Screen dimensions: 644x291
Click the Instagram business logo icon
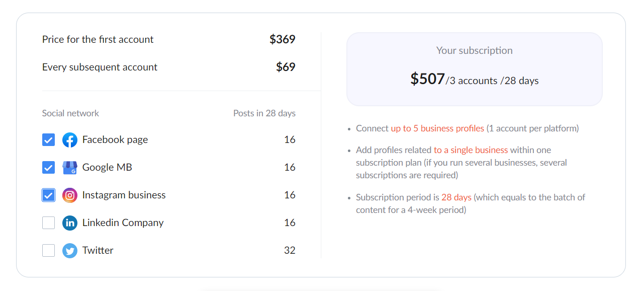[x=70, y=195]
